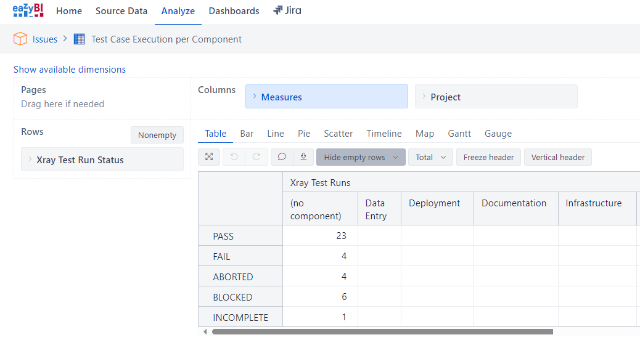
Task: Undo the last change
Action: 234,157
